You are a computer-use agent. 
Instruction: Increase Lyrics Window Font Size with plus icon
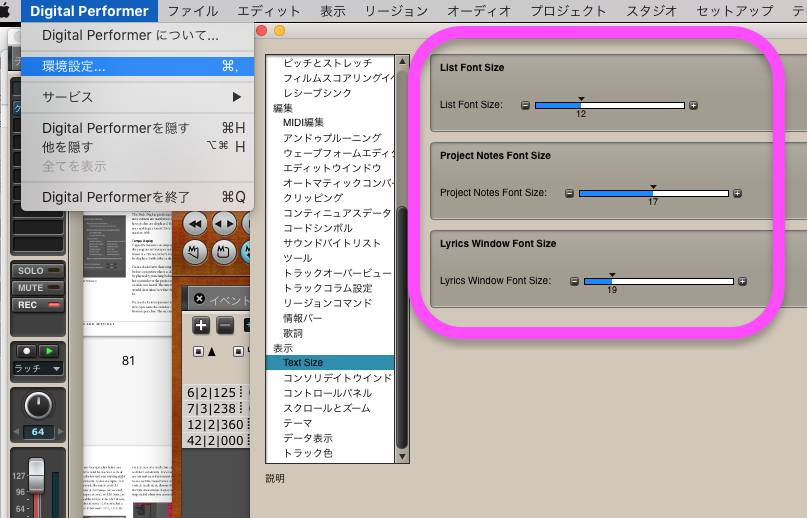point(742,281)
